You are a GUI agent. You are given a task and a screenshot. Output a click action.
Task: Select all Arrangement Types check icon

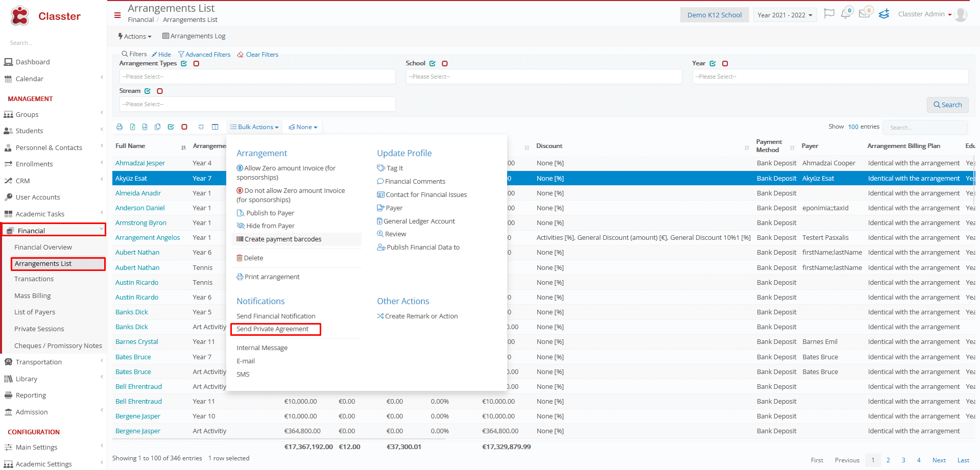[184, 64]
